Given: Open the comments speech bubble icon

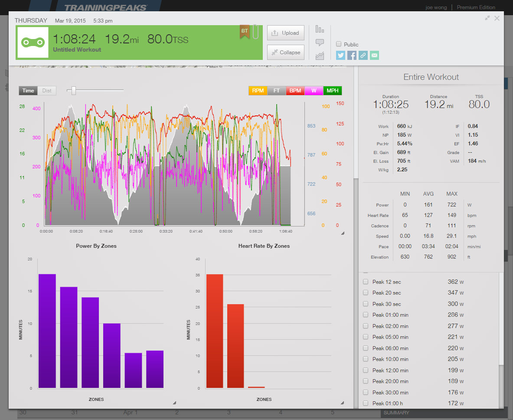Looking at the screenshot, I should pos(320,43).
